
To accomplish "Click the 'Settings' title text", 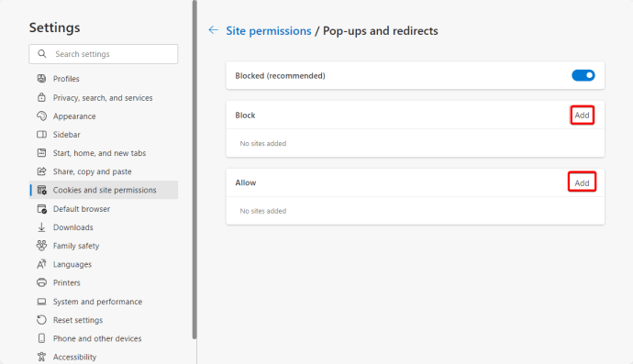I will (x=54, y=28).
